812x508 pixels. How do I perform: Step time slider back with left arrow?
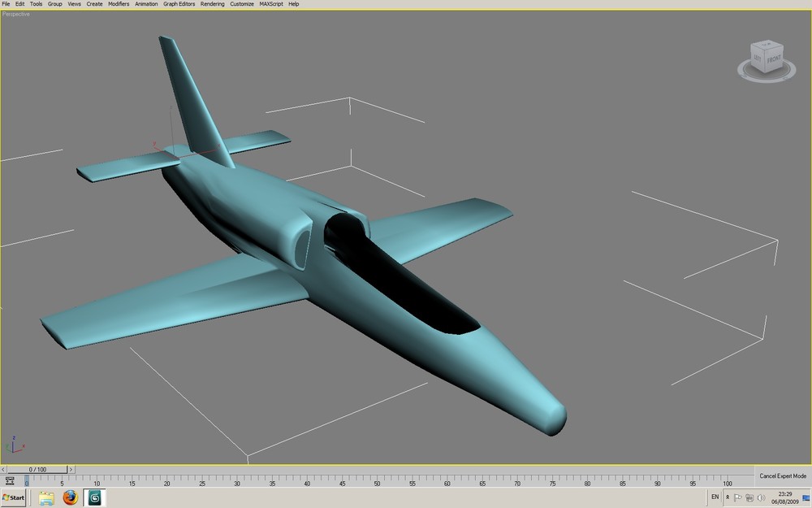(x=3, y=470)
